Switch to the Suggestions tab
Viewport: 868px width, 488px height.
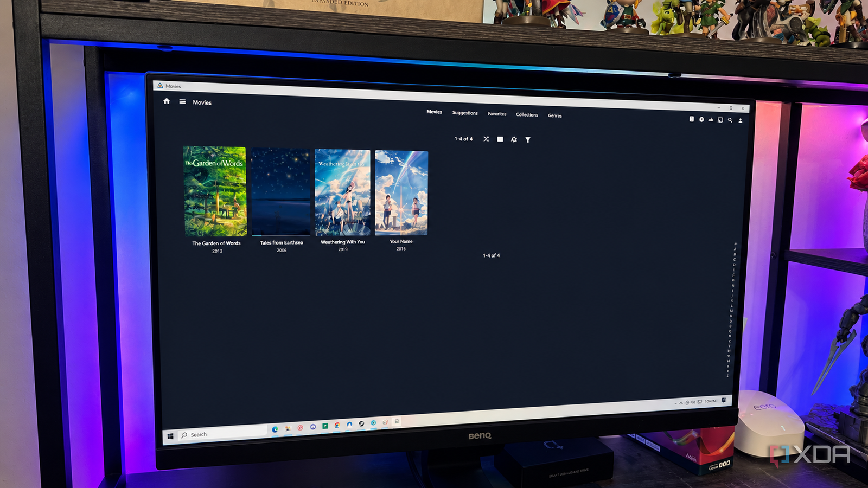(465, 113)
